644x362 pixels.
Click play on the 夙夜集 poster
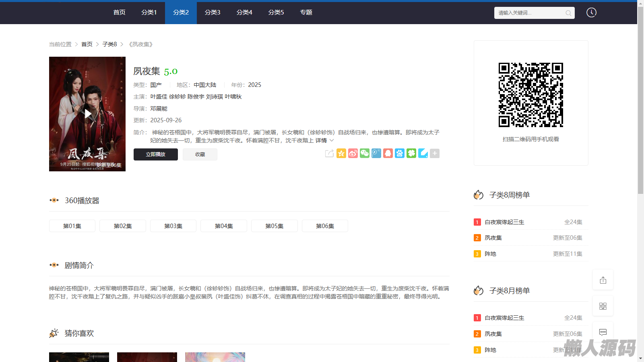(x=87, y=114)
